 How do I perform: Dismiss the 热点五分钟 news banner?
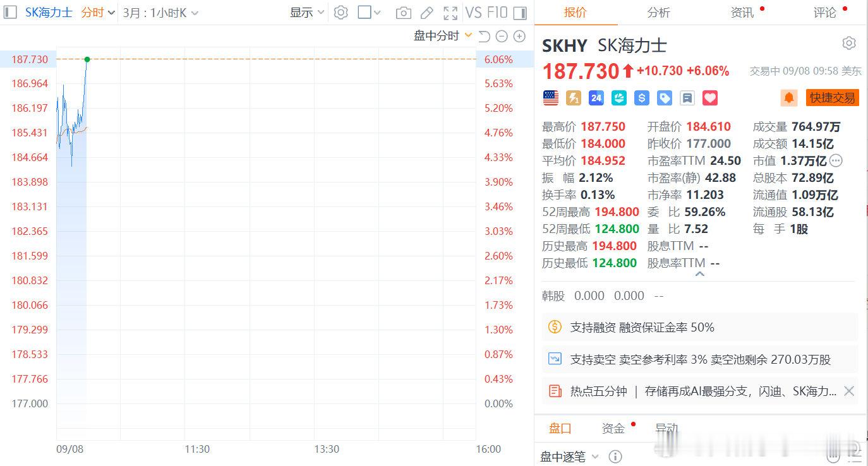coord(849,391)
